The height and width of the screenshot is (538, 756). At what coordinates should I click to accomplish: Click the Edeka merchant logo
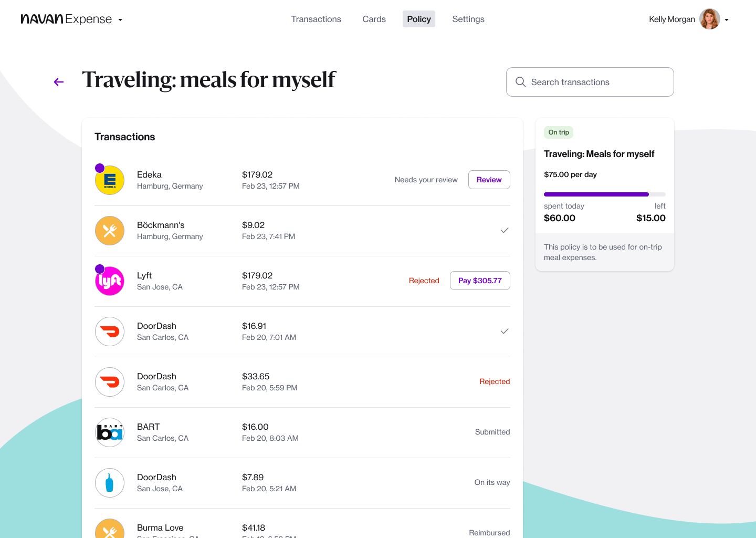[x=110, y=180]
